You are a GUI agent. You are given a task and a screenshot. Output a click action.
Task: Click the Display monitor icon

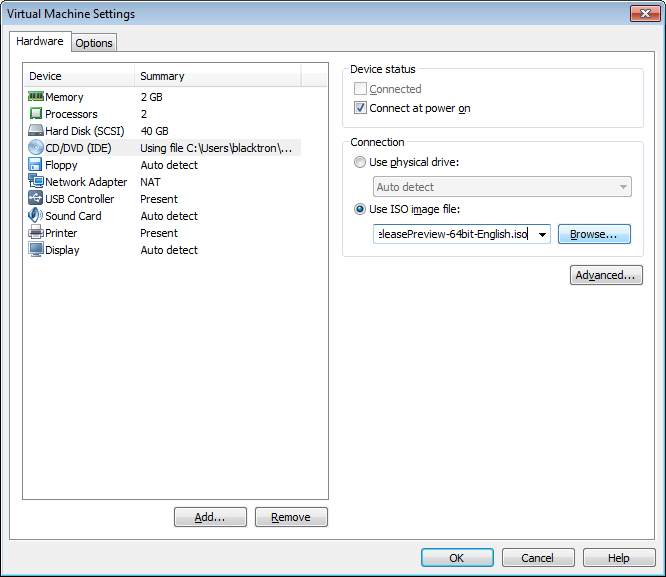pos(36,249)
